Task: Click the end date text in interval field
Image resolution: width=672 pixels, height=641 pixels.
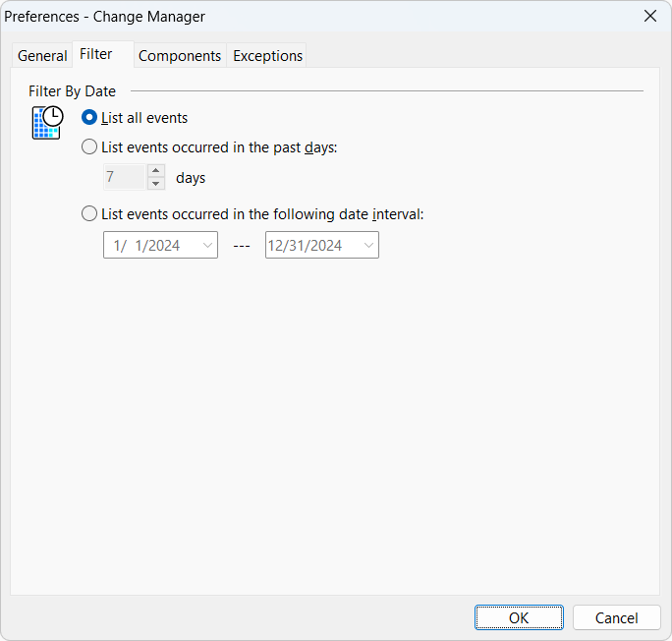Action: 305,246
